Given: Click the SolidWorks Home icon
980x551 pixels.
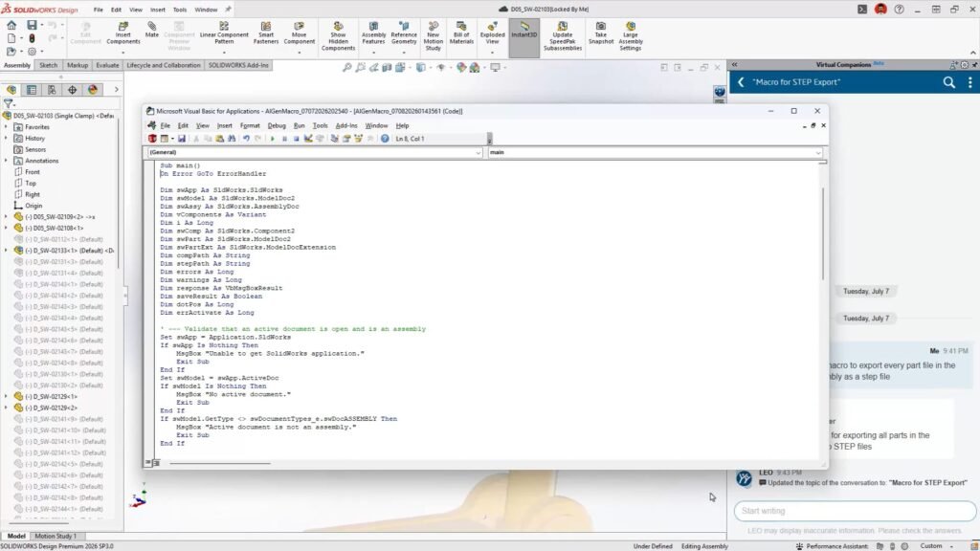Looking at the screenshot, I should pyautogui.click(x=11, y=25).
